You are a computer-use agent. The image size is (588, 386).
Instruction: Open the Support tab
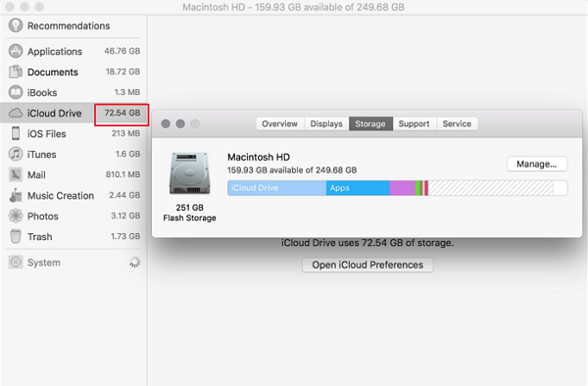414,123
